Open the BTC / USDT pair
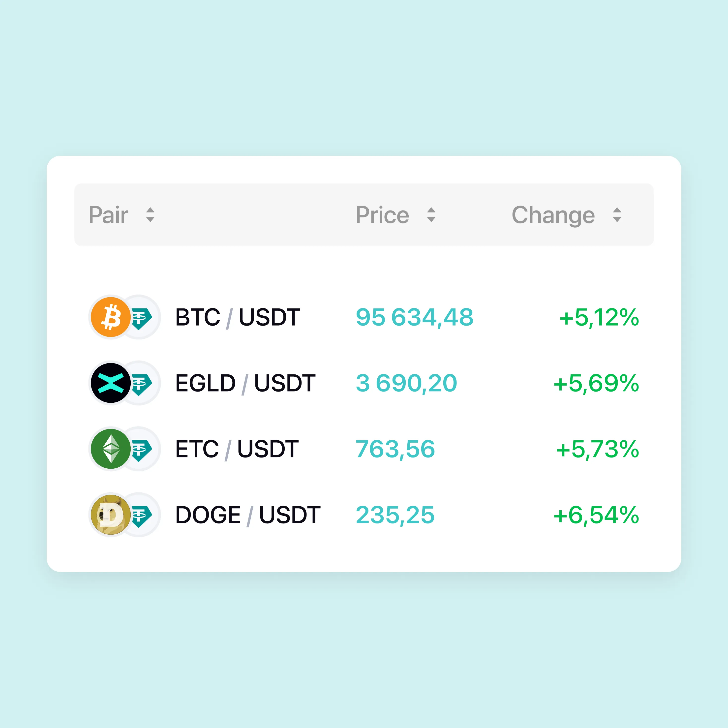 click(237, 317)
